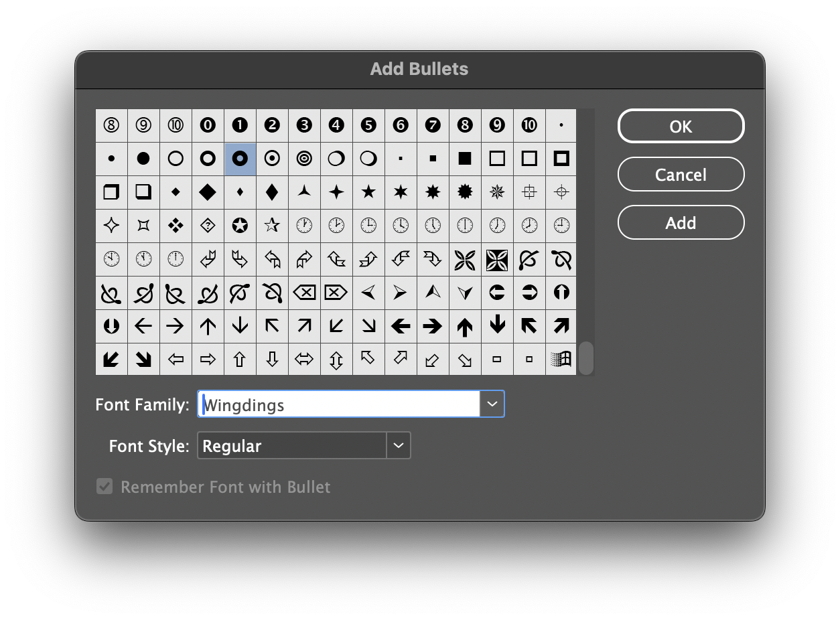Select the horizontal double-headed arrow glyph
This screenshot has height=620, width=840.
pyautogui.click(x=304, y=360)
